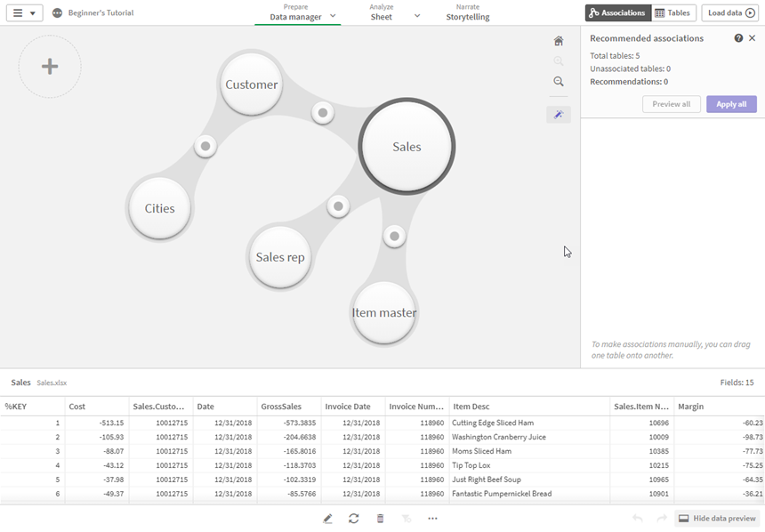The height and width of the screenshot is (532, 765).
Task: Open the hamburger navigation menu
Action: click(x=17, y=12)
